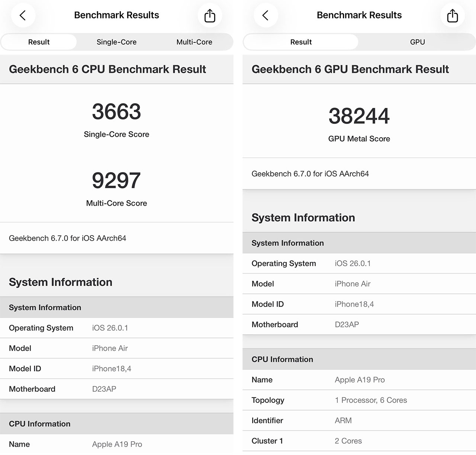This screenshot has width=476, height=455.
Task: Click Apple A19 Pro name in GPU screen
Action: pyautogui.click(x=360, y=380)
